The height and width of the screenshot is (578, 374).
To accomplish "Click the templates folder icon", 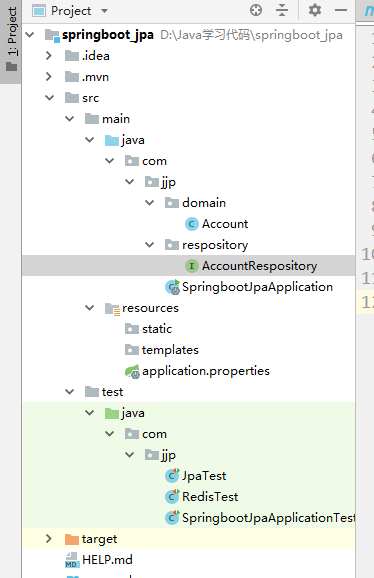I will [x=132, y=350].
